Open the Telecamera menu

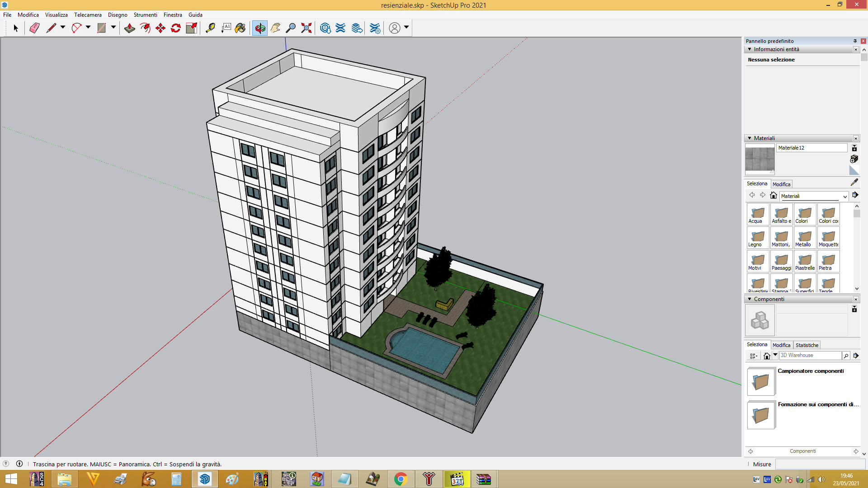(x=88, y=15)
